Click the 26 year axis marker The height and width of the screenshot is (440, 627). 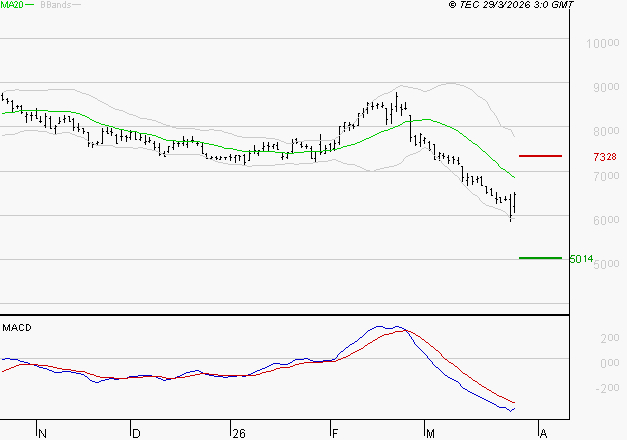click(239, 433)
